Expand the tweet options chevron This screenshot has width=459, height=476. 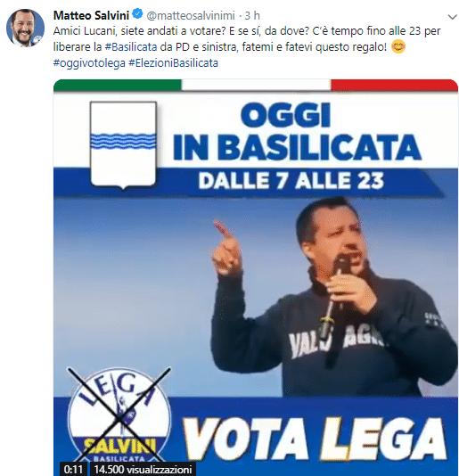[x=453, y=16]
